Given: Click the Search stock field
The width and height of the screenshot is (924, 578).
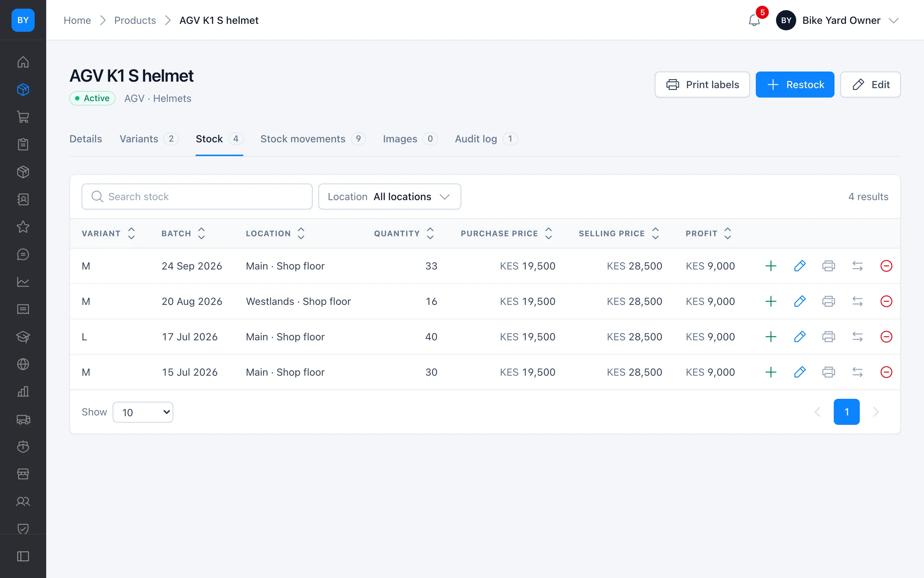Looking at the screenshot, I should point(197,197).
